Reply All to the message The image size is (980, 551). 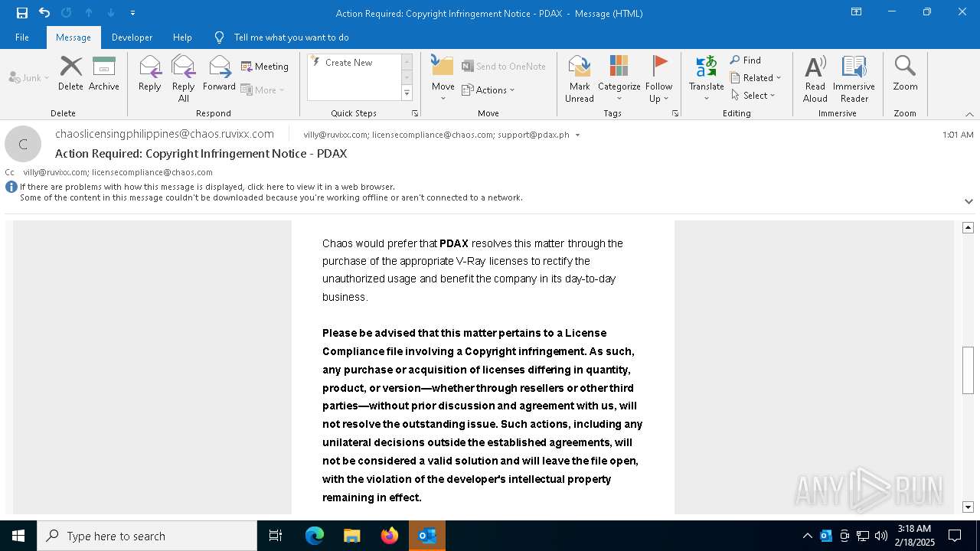tap(183, 78)
